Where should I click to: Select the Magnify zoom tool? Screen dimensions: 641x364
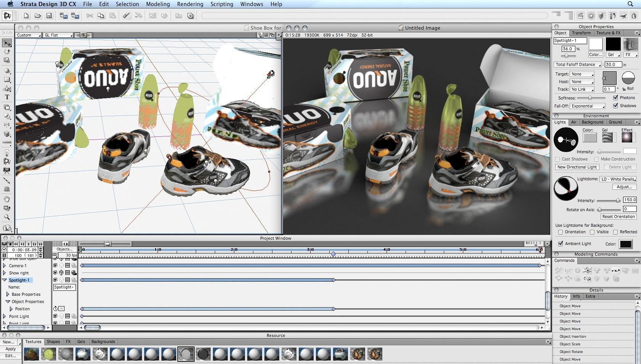click(7, 217)
